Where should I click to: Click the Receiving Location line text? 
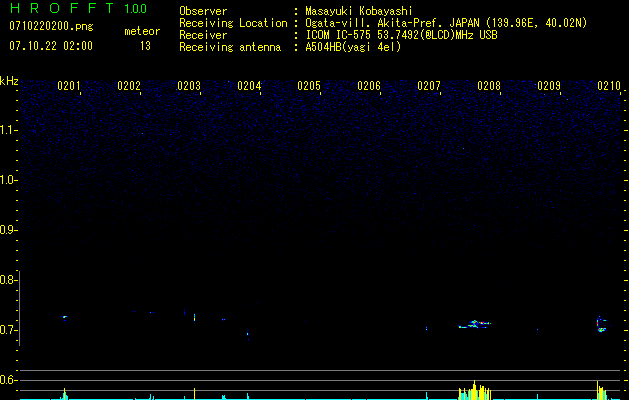click(383, 23)
